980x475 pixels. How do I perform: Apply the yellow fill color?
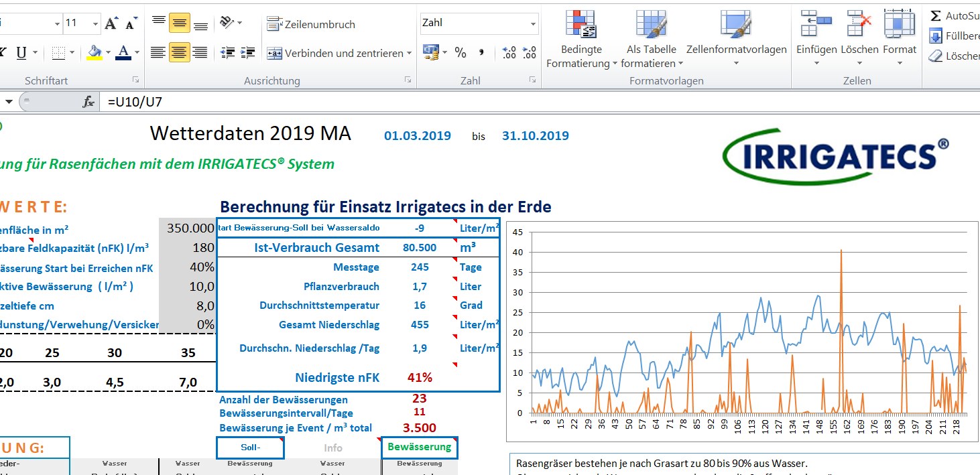95,52
